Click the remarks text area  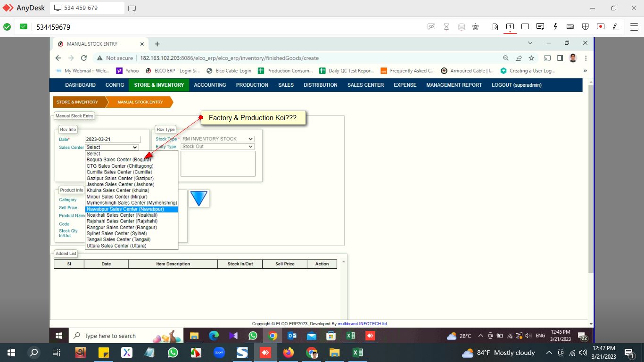218,164
